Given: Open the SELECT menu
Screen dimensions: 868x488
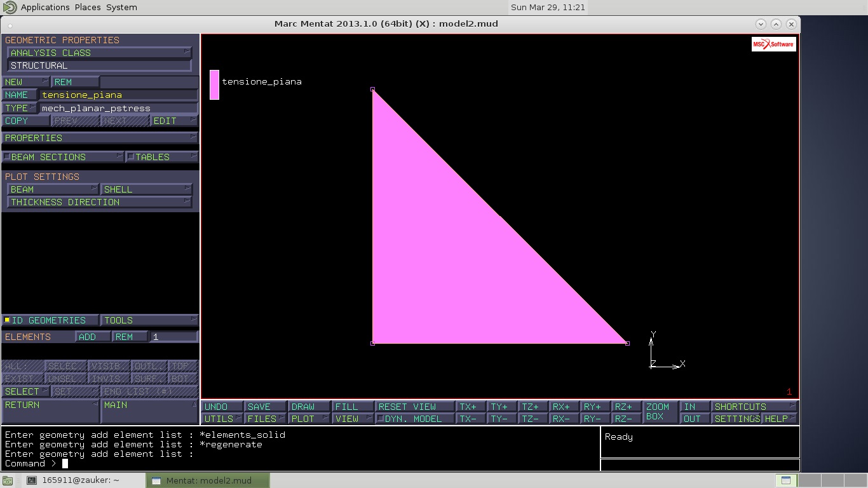Looking at the screenshot, I should [25, 391].
